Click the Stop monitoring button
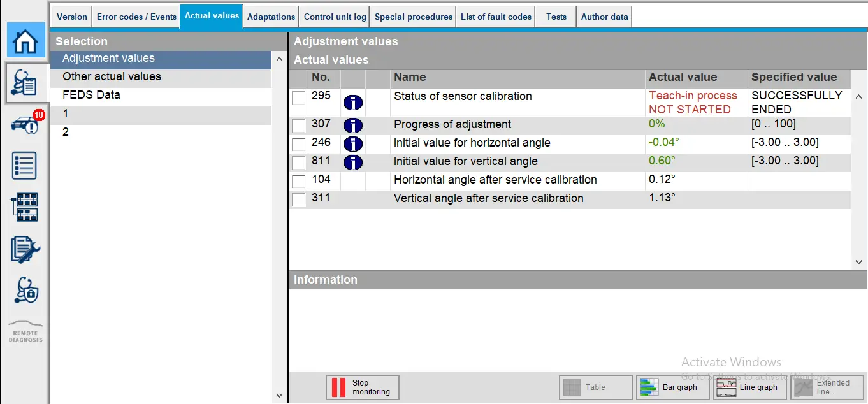 coord(363,387)
